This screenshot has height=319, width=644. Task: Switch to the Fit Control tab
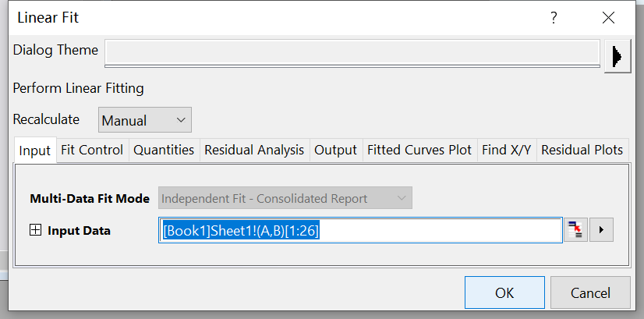click(x=92, y=150)
